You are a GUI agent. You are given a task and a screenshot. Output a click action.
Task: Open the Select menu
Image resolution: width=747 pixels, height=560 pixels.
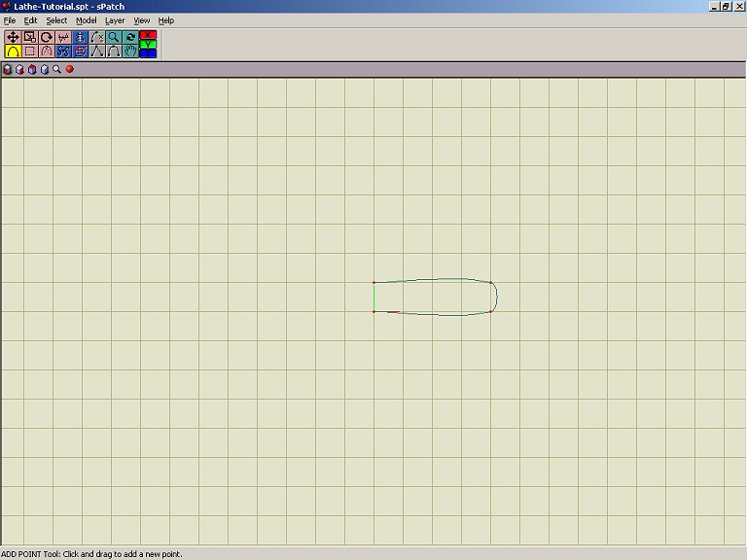click(56, 20)
